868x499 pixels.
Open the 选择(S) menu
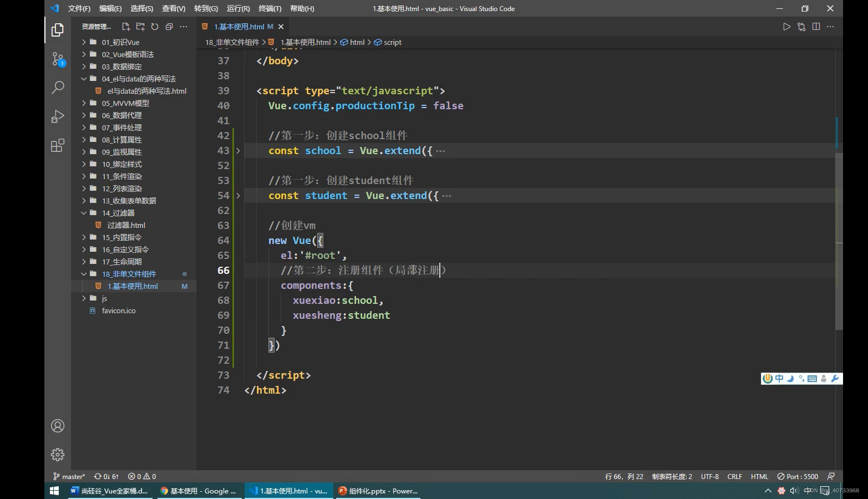[142, 8]
